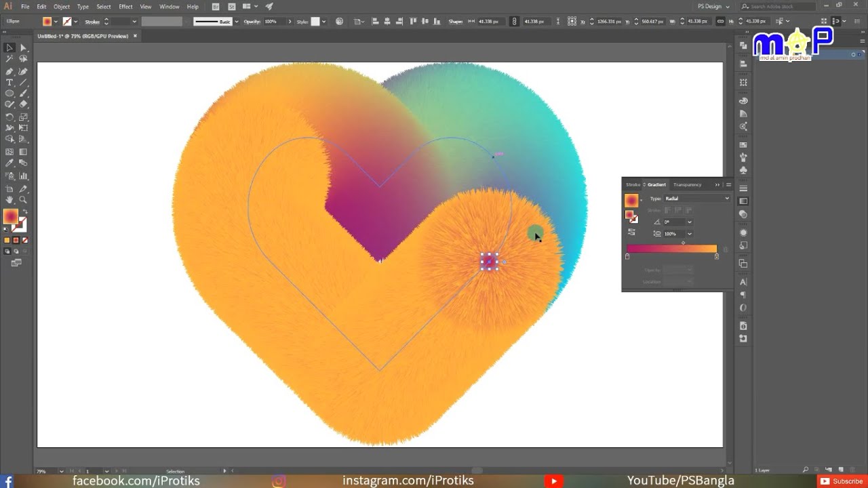The height and width of the screenshot is (488, 868).
Task: Open gradient aspect ratio dropdown
Action: pos(690,234)
